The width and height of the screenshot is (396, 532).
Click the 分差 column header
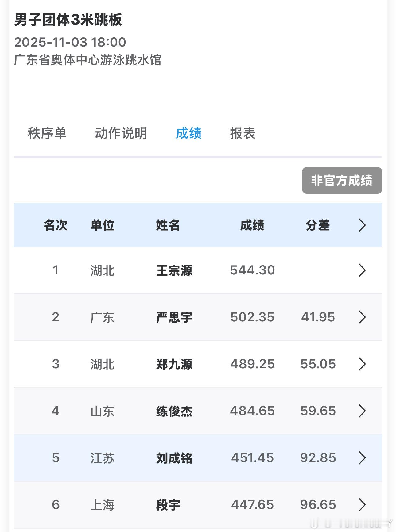(318, 225)
